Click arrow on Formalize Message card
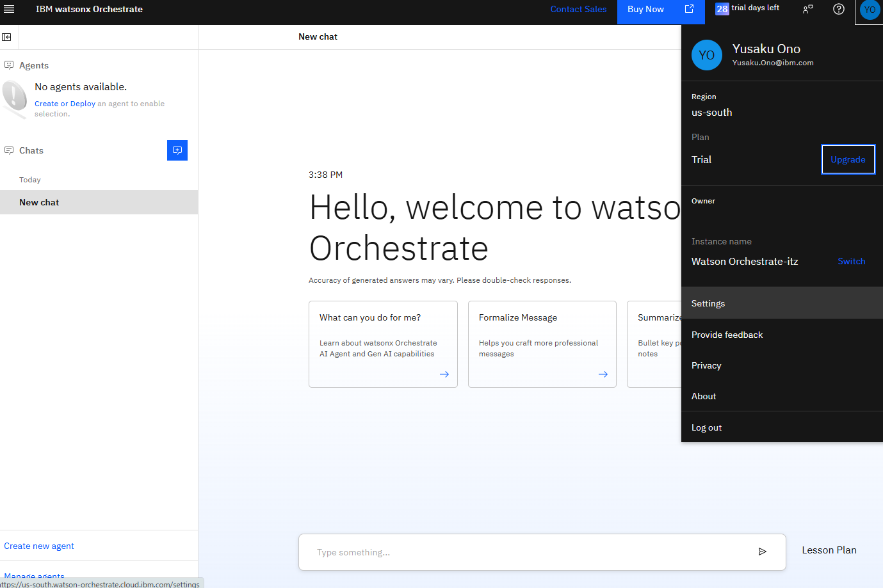This screenshot has width=883, height=588. point(603,374)
